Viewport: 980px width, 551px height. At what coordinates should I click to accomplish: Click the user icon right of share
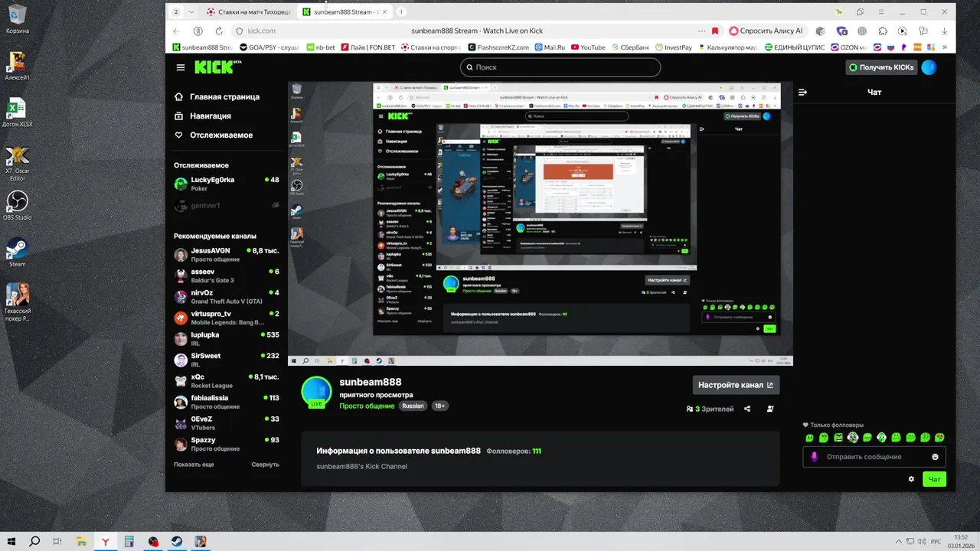click(770, 409)
